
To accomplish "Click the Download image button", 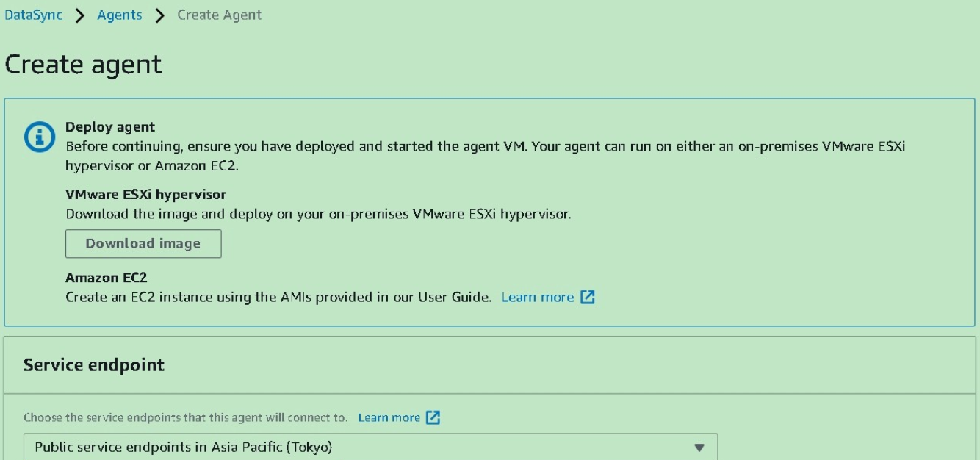I will [143, 244].
